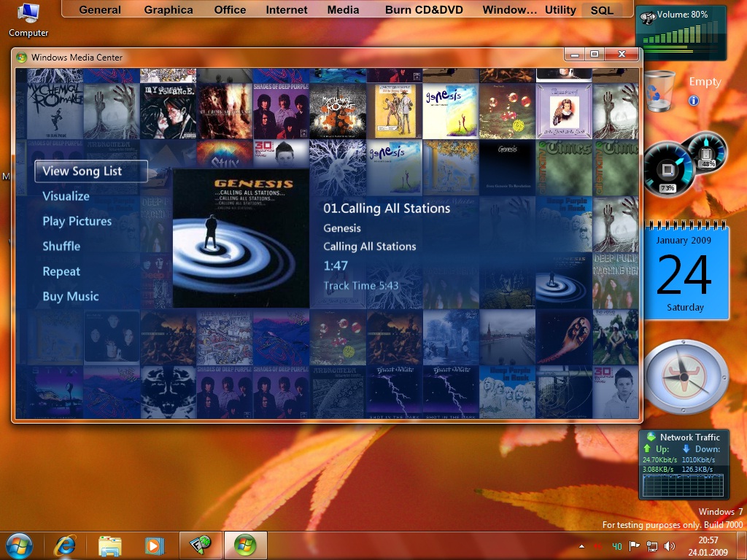
Task: Open the Action Center flag tray icon
Action: 635,545
